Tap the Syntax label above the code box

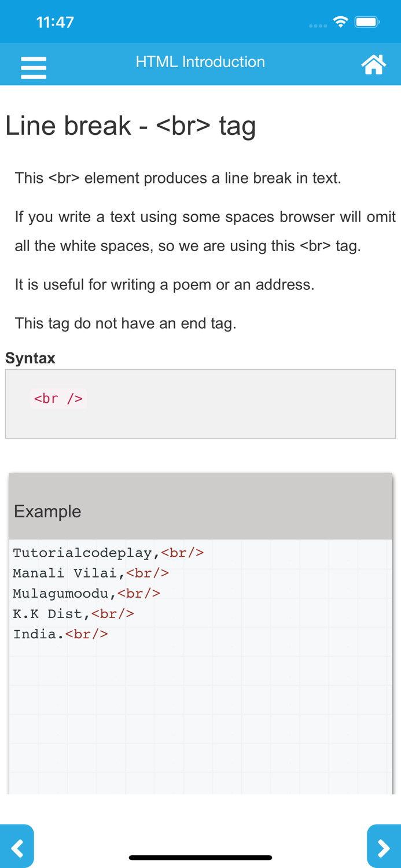[30, 358]
